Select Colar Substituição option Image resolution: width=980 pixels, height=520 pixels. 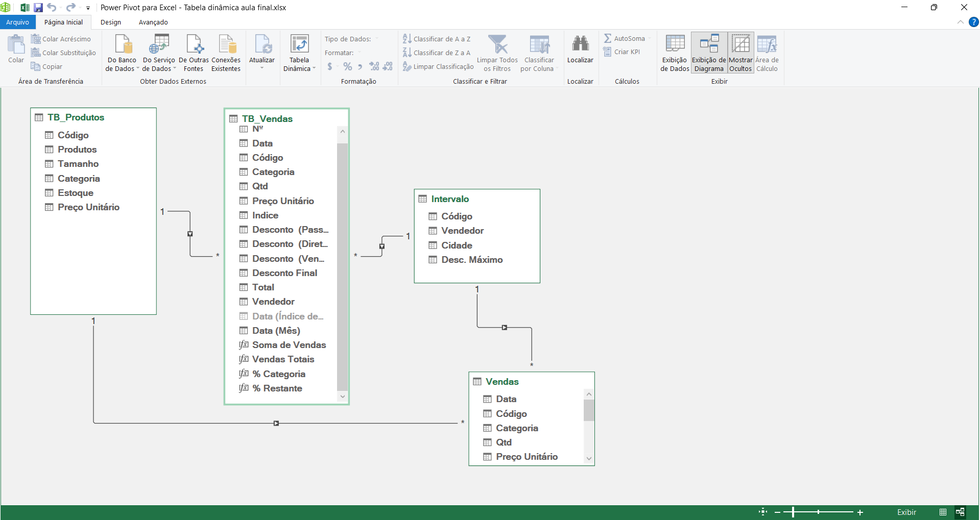click(x=63, y=53)
